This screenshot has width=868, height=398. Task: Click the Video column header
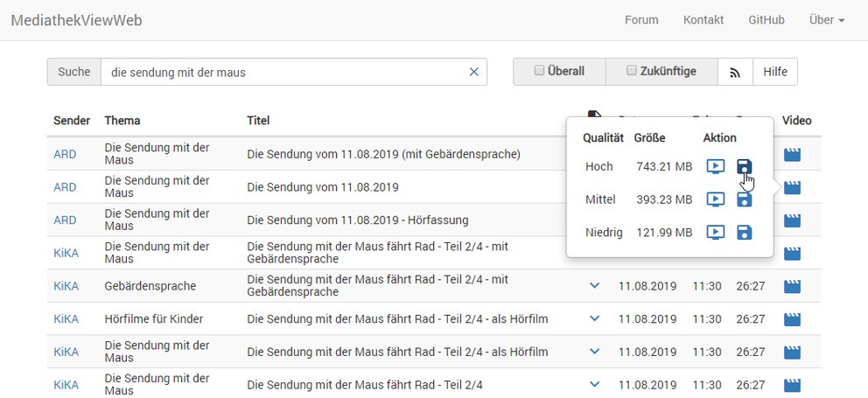point(796,121)
